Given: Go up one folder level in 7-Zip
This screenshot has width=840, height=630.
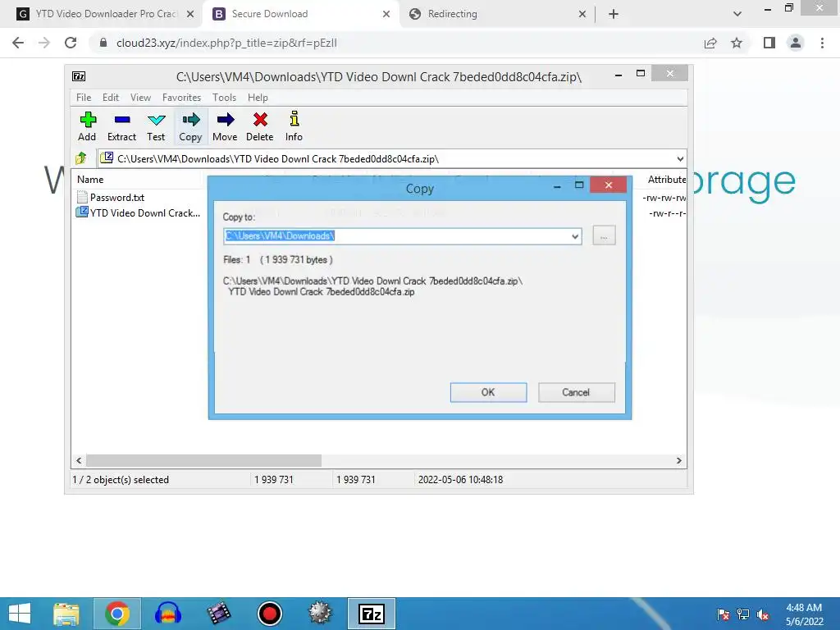Looking at the screenshot, I should 81,158.
